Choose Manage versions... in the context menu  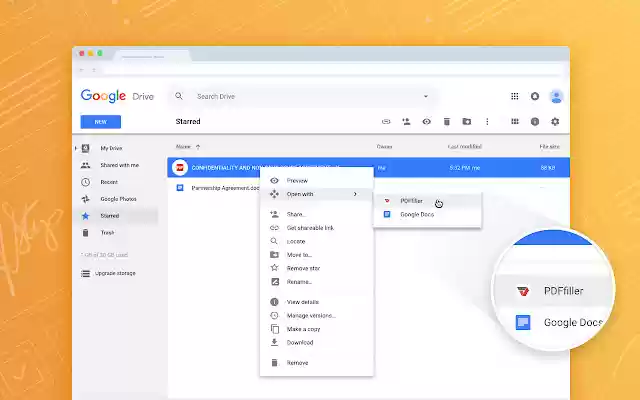(x=316, y=316)
